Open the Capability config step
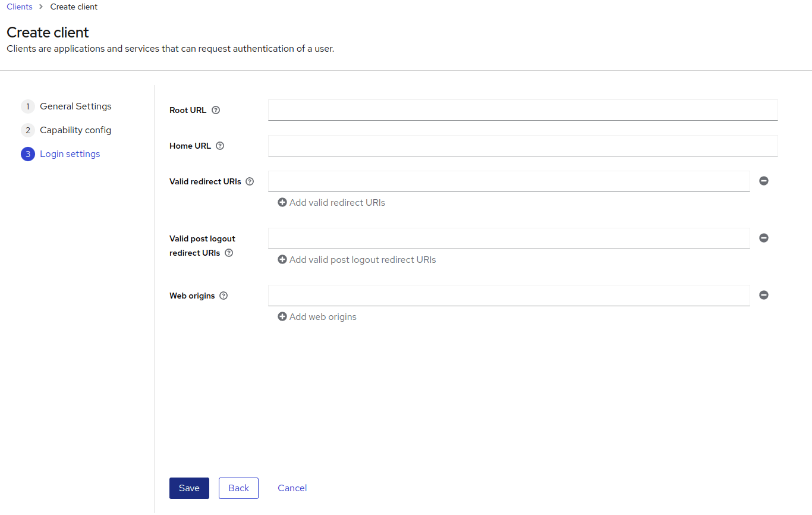 coord(75,130)
